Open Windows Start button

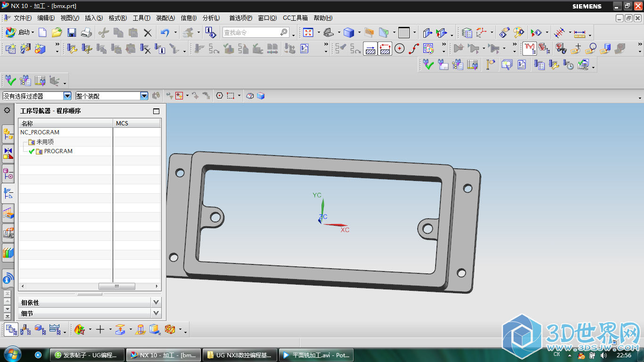(x=12, y=355)
